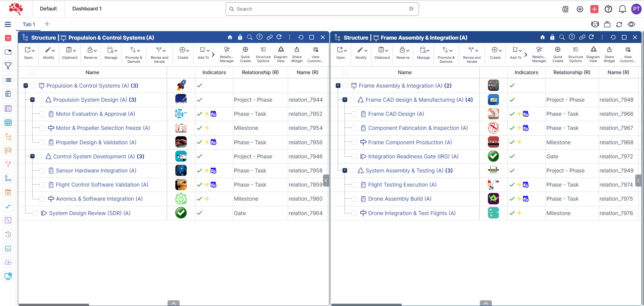Click the rocket thumbnail for Propulsion & Control Systems
644x306 pixels.
181,85
